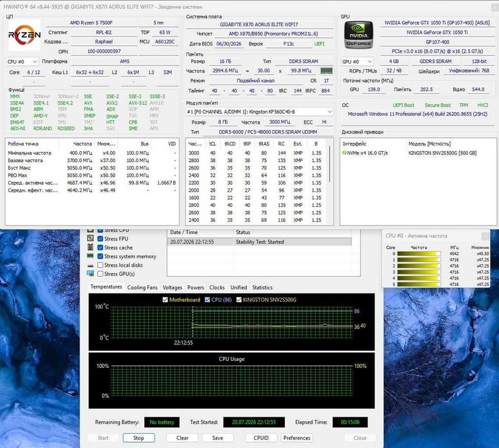Click the DDR5-6000 / PC5-48000 module type field
Viewport: 499px width, 448px height.
[268, 132]
